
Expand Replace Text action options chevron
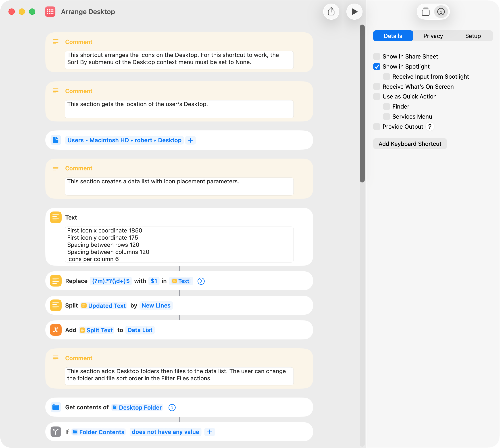pos(201,281)
